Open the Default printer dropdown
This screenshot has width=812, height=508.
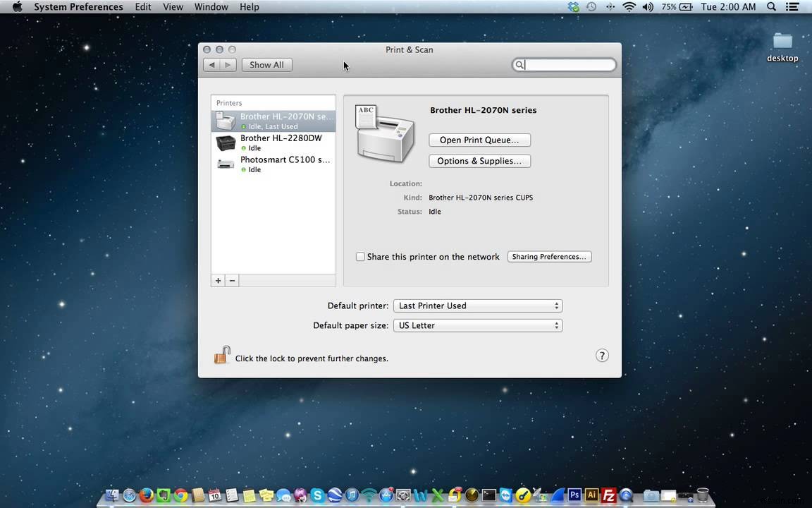[x=478, y=306]
